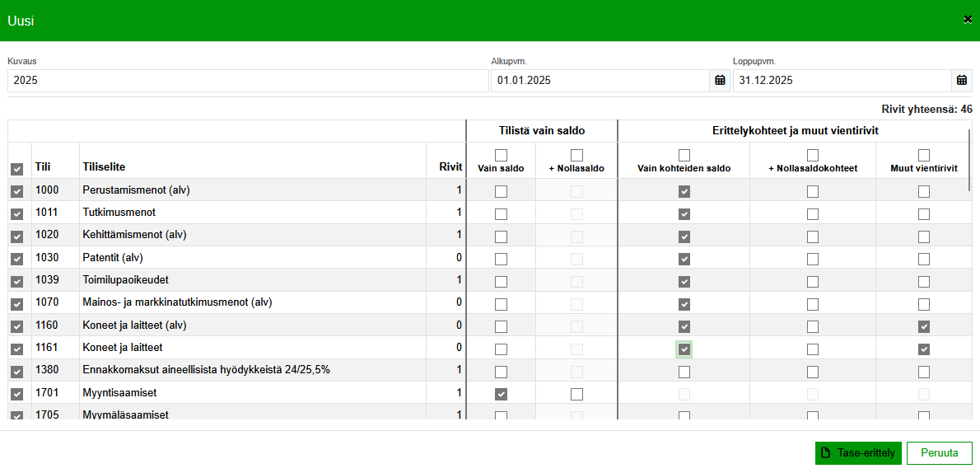Enable Vain saldo for Tutkimusmenot row
Viewport: 980px width, 473px height.
pyautogui.click(x=501, y=214)
